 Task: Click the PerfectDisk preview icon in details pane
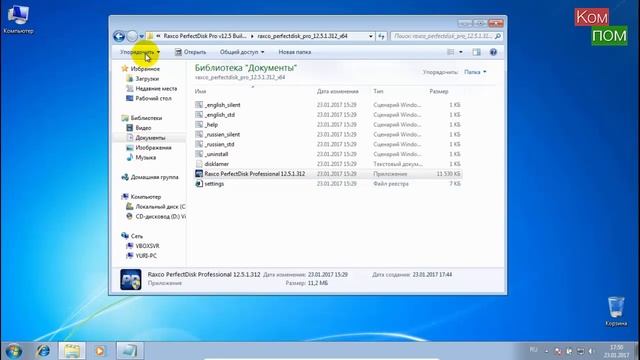(131, 280)
